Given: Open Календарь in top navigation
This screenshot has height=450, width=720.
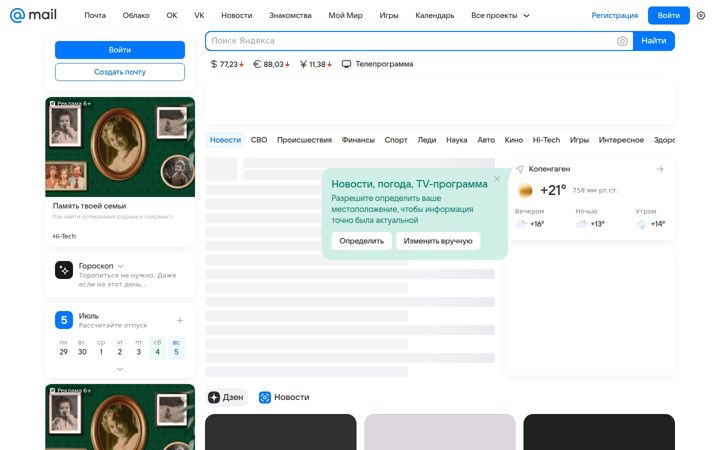Looking at the screenshot, I should pyautogui.click(x=435, y=15).
